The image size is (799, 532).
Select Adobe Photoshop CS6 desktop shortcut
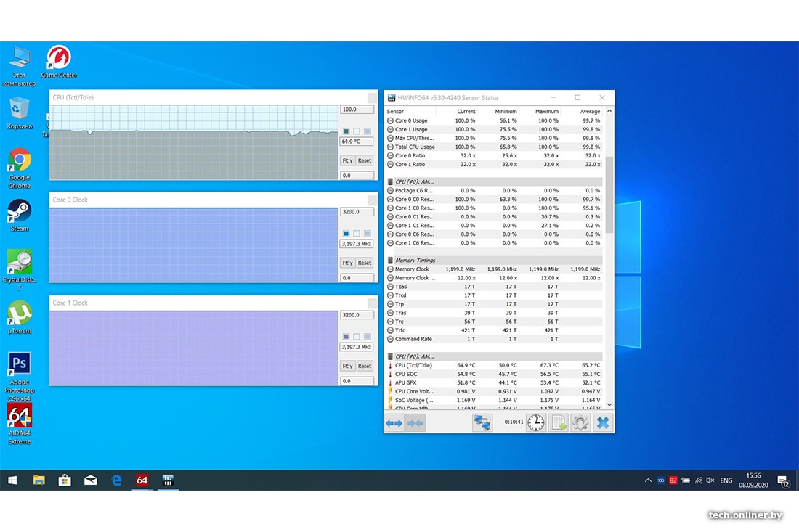(20, 376)
